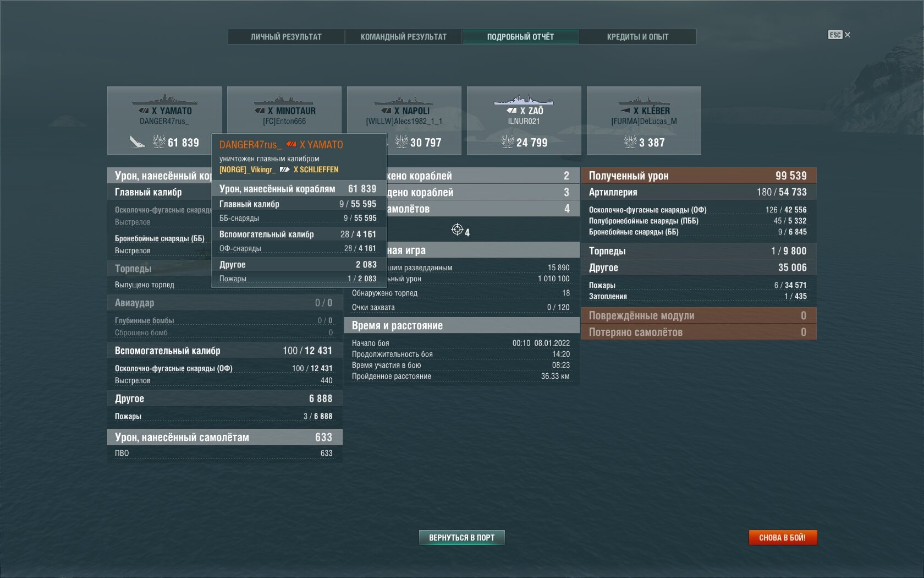Click damage burst icon next to 61 839
This screenshot has height=578, width=924.
pos(159,141)
